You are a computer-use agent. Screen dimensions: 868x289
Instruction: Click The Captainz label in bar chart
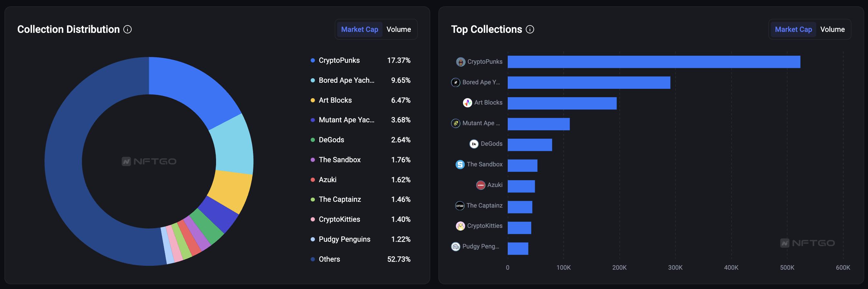pos(484,205)
